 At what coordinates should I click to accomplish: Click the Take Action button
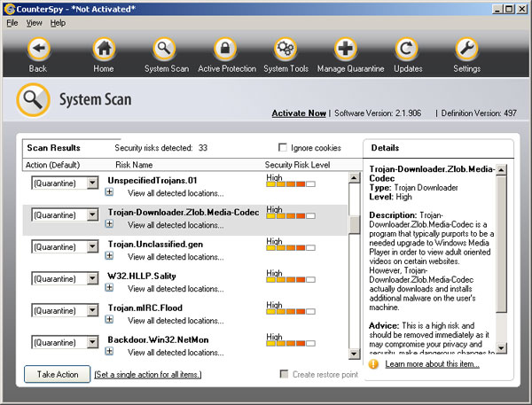coord(58,374)
